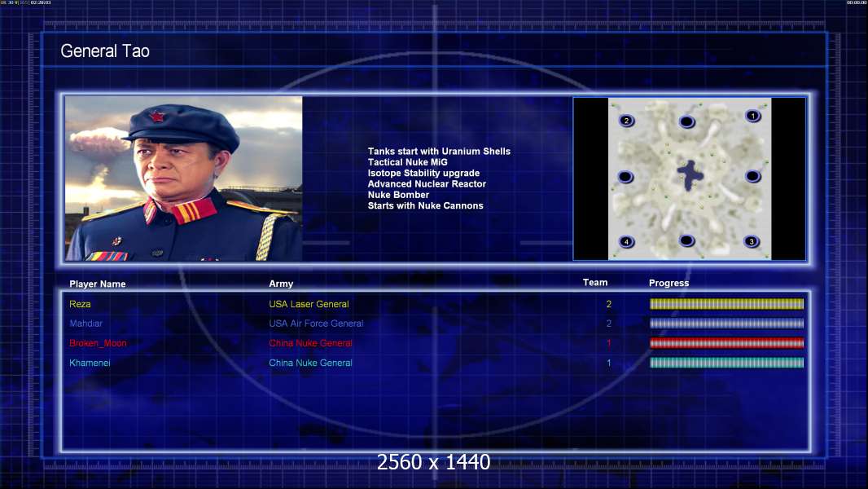
Task: Click Mahdiar's blue loading progress bar
Action: tap(727, 324)
